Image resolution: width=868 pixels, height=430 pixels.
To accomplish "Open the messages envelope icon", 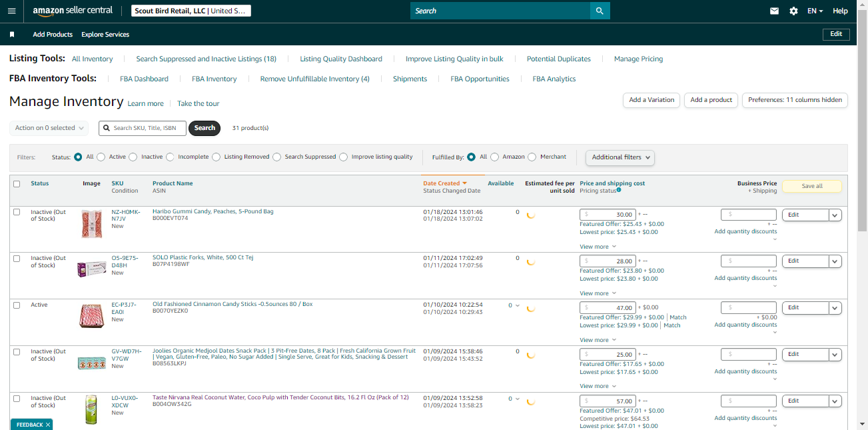I will click(x=774, y=11).
